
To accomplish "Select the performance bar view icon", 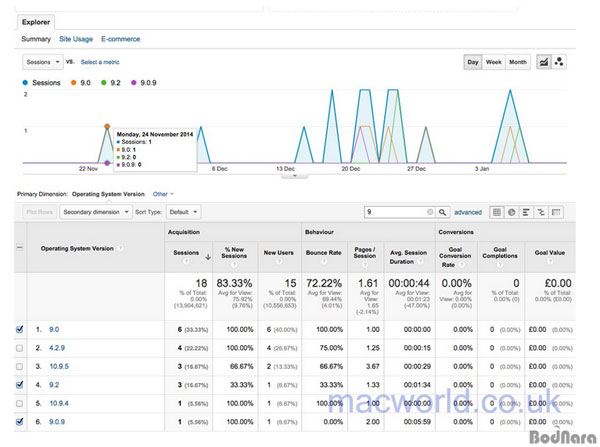I will (526, 212).
